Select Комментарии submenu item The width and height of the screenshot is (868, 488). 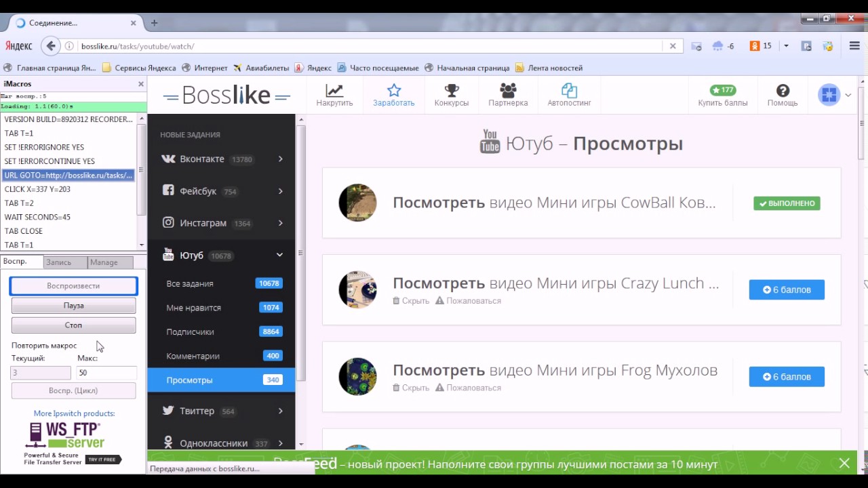[221, 356]
